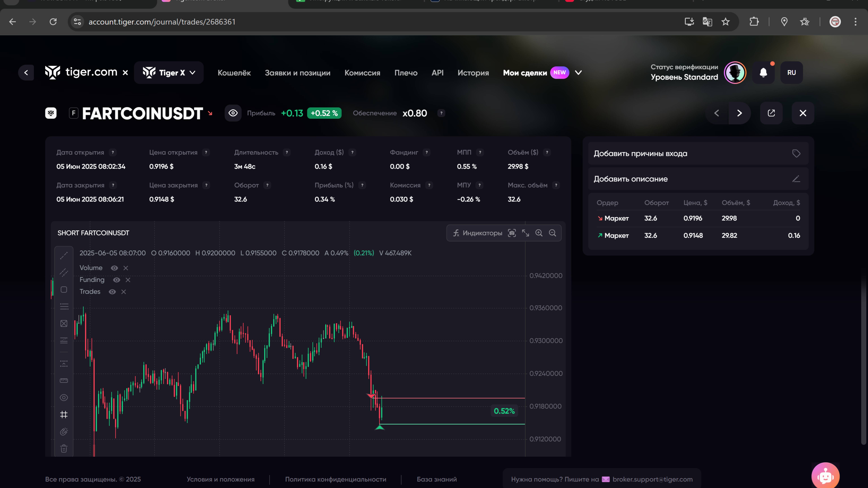Open Заявки и позиции menu
The width and height of the screenshot is (868, 488).
298,73
